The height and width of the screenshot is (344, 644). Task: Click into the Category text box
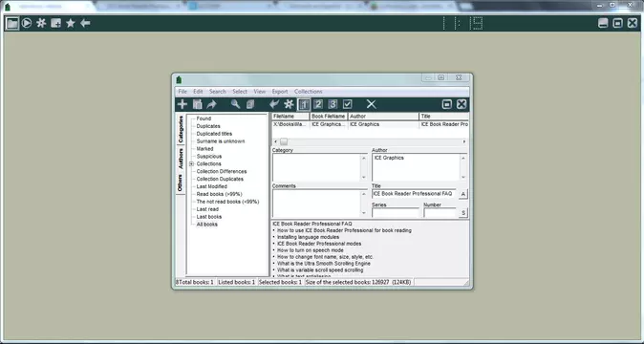pos(316,167)
